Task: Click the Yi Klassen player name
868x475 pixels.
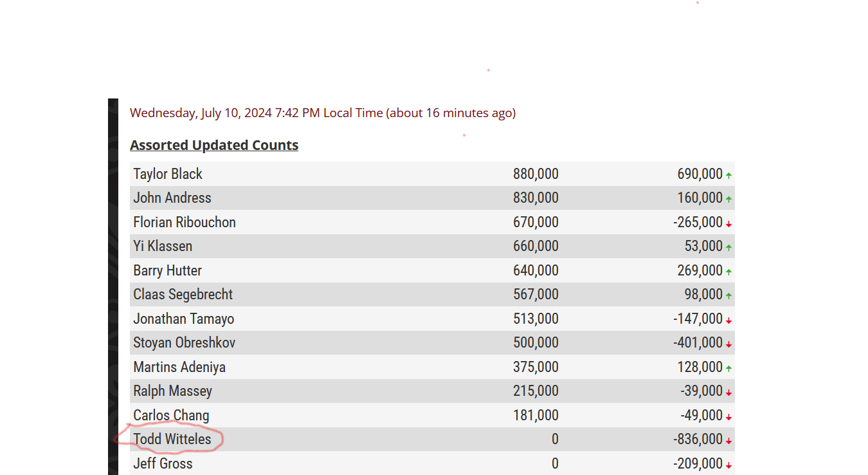Action: point(163,246)
